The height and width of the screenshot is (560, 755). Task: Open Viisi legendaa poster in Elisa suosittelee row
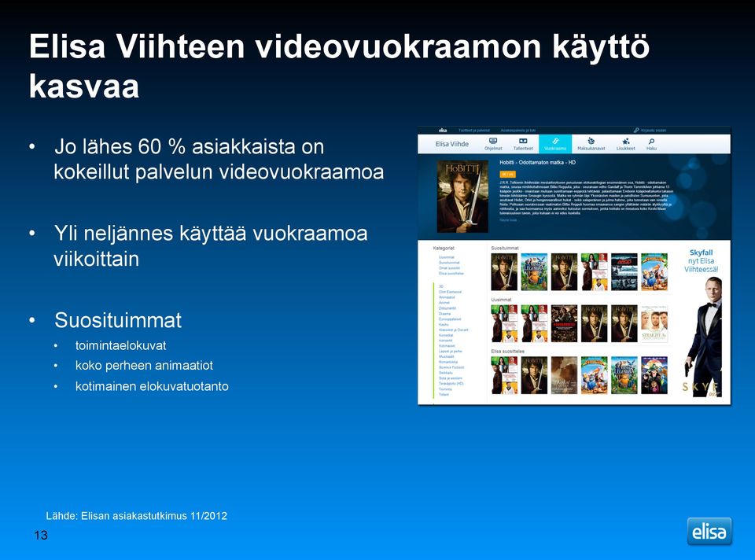(x=624, y=375)
